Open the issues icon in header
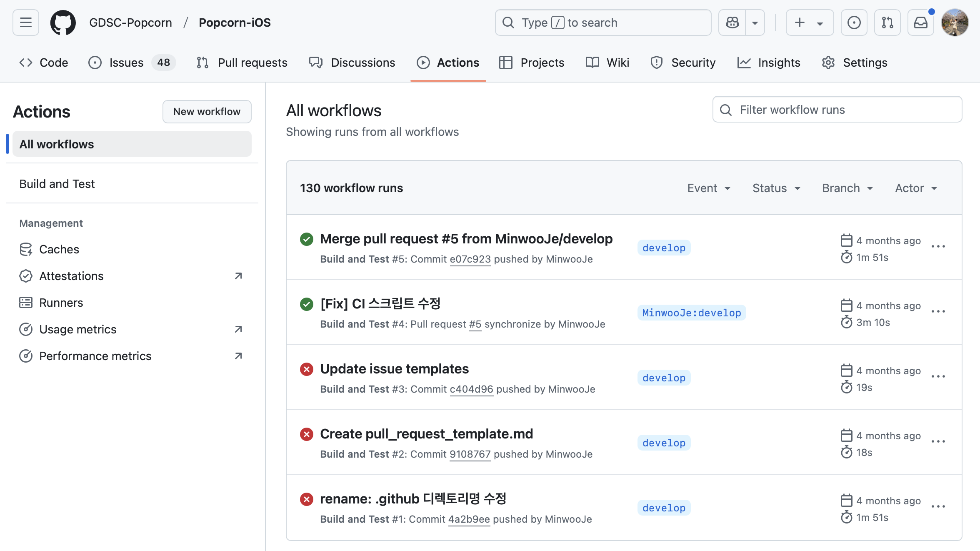The image size is (980, 551). point(854,23)
